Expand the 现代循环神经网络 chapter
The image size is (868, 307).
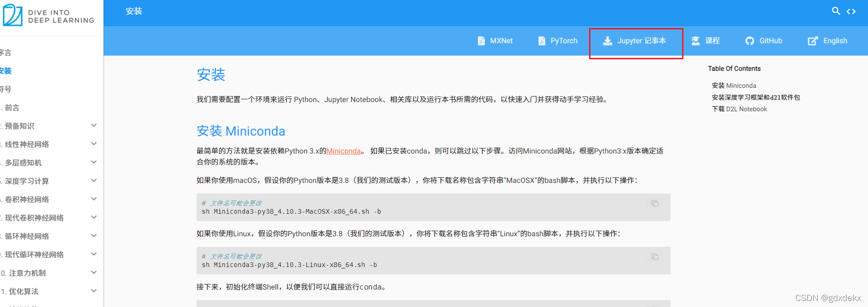point(94,254)
